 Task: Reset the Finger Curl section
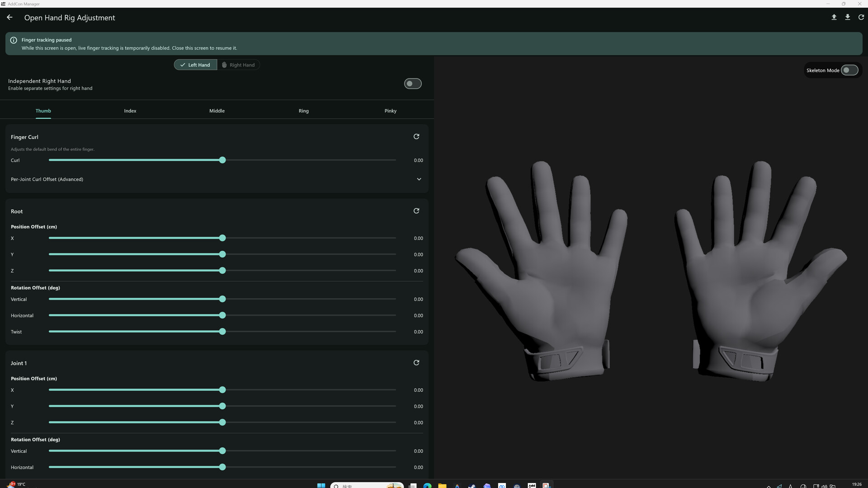pos(416,136)
